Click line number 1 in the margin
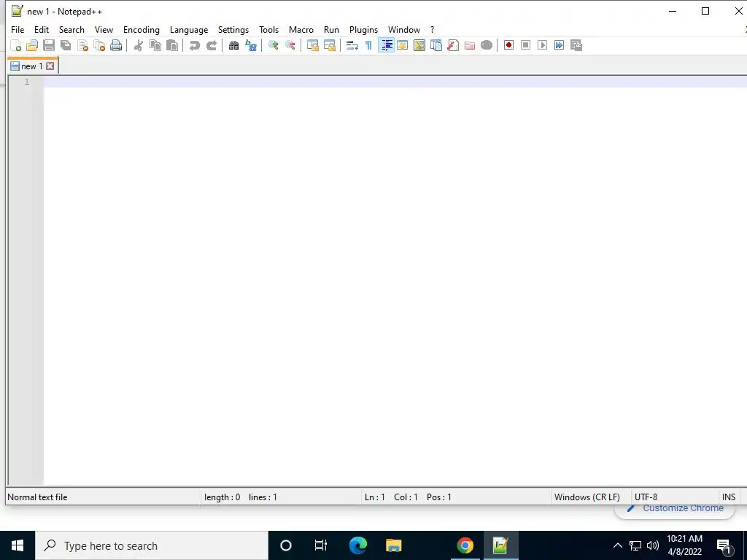 pyautogui.click(x=27, y=82)
